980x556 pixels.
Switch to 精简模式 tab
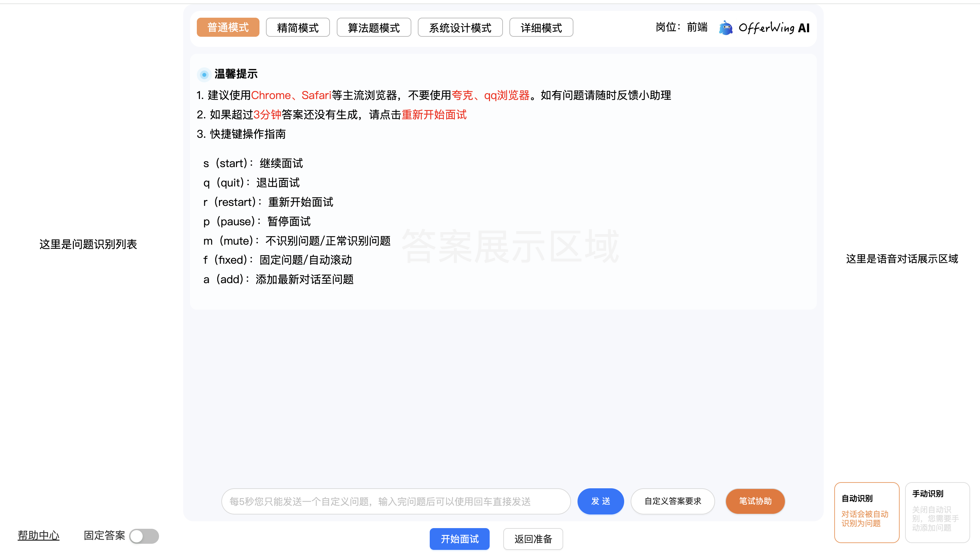pyautogui.click(x=298, y=28)
